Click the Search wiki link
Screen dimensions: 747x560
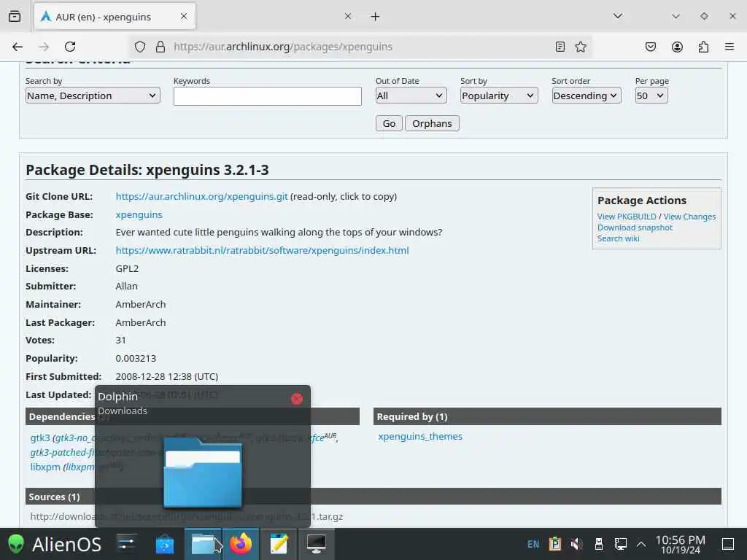[x=619, y=238]
